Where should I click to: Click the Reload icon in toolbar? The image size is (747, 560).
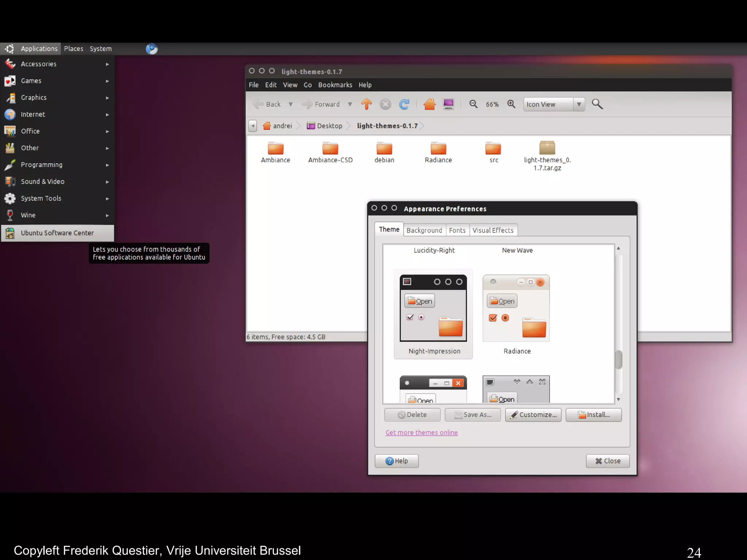pos(404,104)
